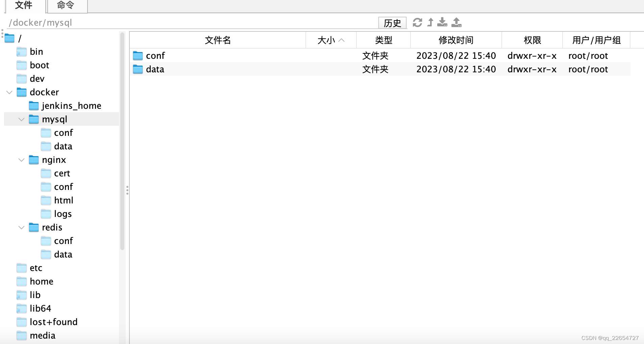The image size is (644, 344).
Task: Collapse the docker tree folder
Action: click(x=9, y=92)
